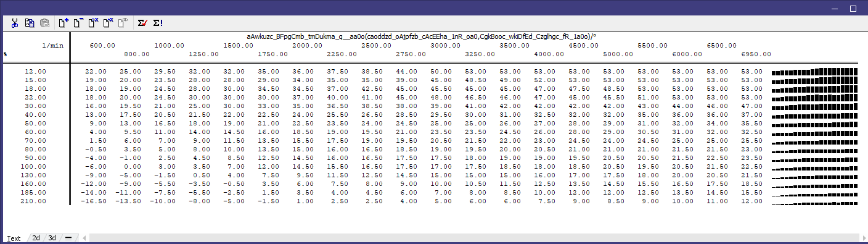The width and height of the screenshot is (868, 244).
Task: Click the cell with value -12.00
Action: (94, 184)
